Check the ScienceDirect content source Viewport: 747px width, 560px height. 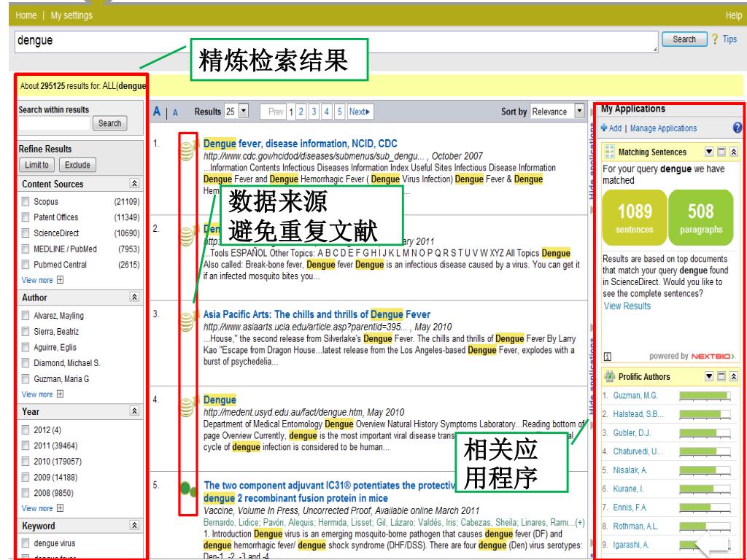tap(26, 233)
